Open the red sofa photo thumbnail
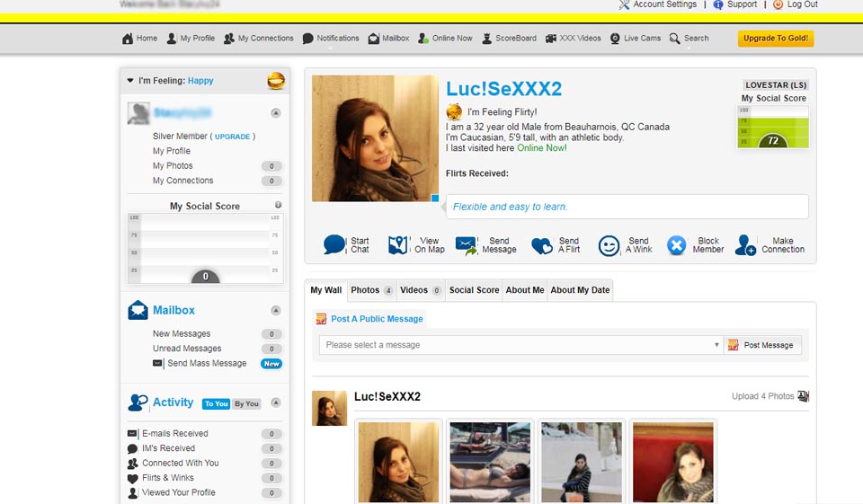The width and height of the screenshot is (863, 504). tap(672, 462)
